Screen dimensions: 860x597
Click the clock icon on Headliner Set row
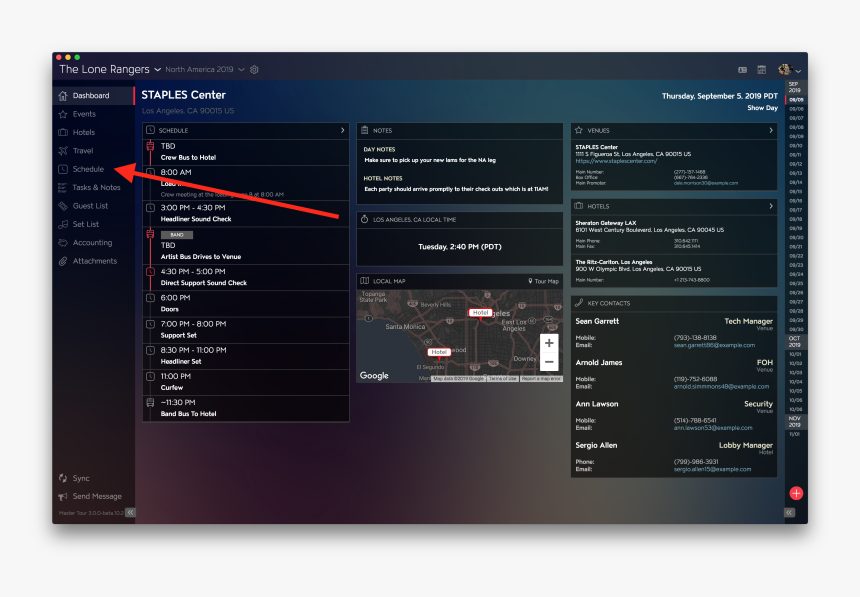(x=150, y=350)
